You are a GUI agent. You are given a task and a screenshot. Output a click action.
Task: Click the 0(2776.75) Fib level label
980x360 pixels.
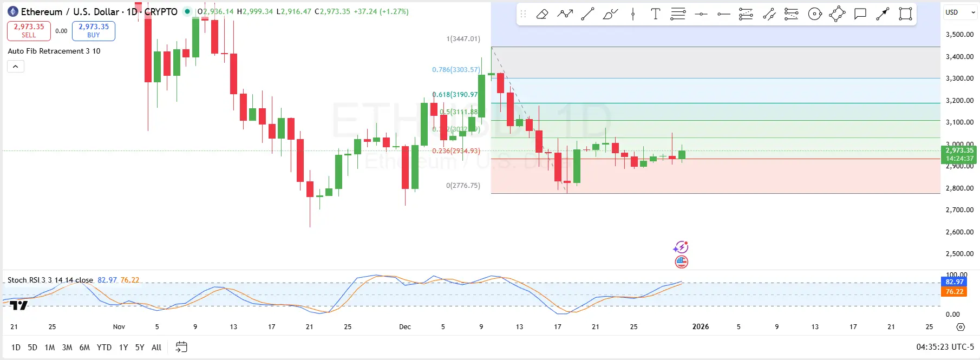click(463, 185)
